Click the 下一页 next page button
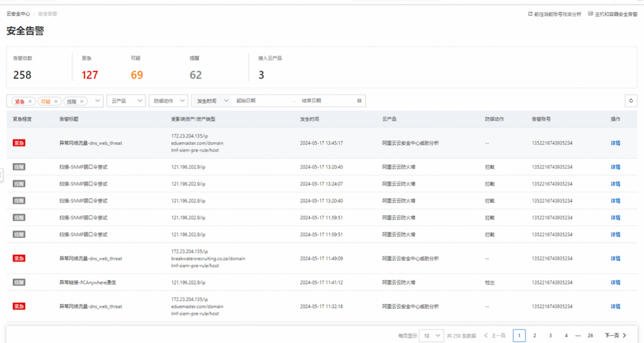The image size is (644, 343). pos(615,335)
